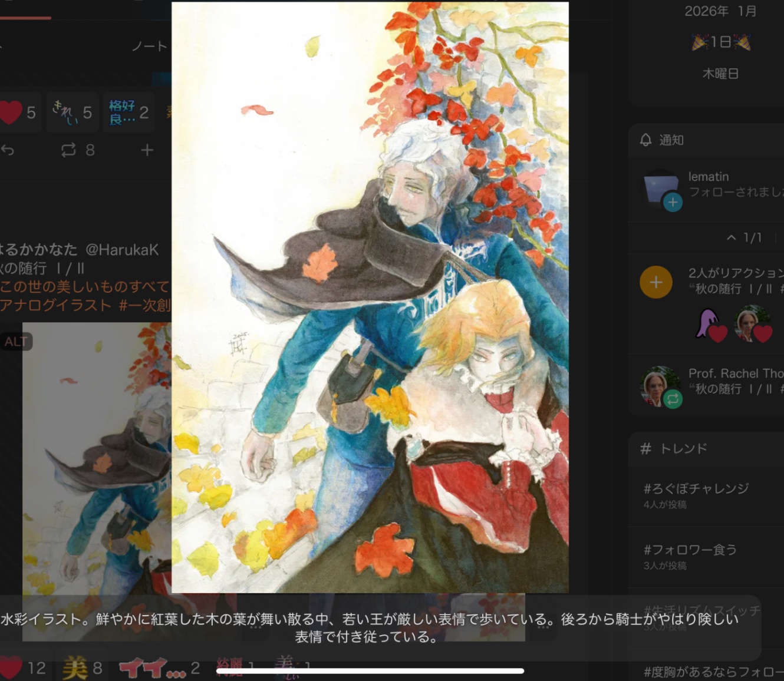
Task: Click the reply arrow icon under the note
Action: tap(7, 150)
